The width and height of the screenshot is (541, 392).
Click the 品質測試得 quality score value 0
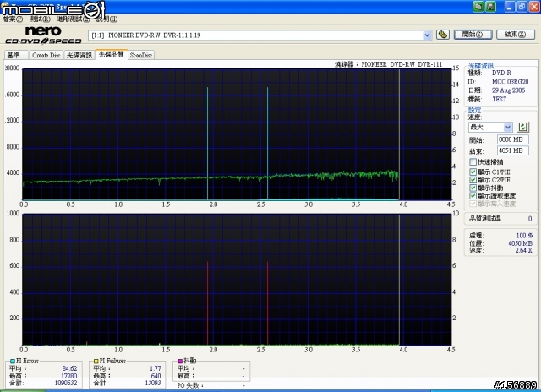[530, 219]
